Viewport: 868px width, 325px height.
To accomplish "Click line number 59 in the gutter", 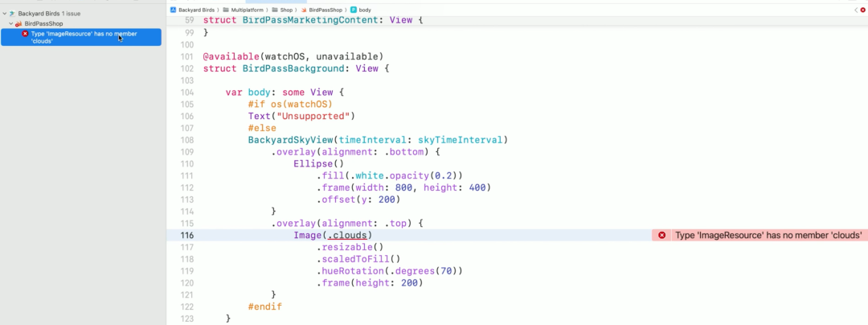I will click(x=189, y=20).
